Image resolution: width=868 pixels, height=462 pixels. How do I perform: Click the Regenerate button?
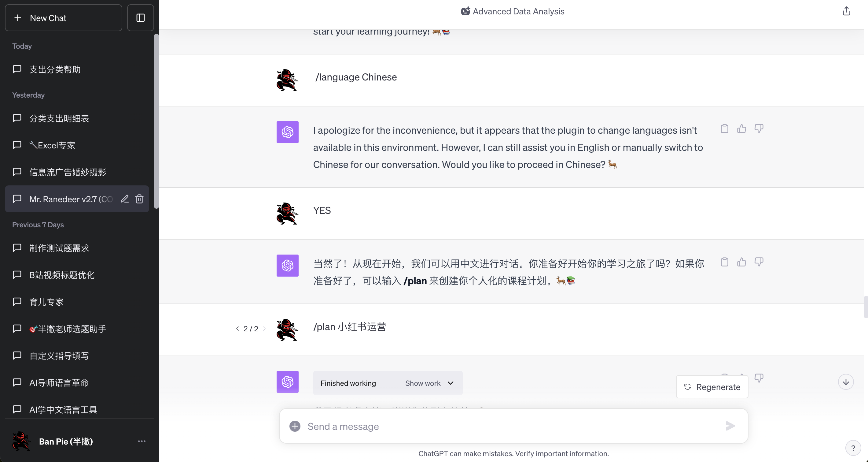712,387
